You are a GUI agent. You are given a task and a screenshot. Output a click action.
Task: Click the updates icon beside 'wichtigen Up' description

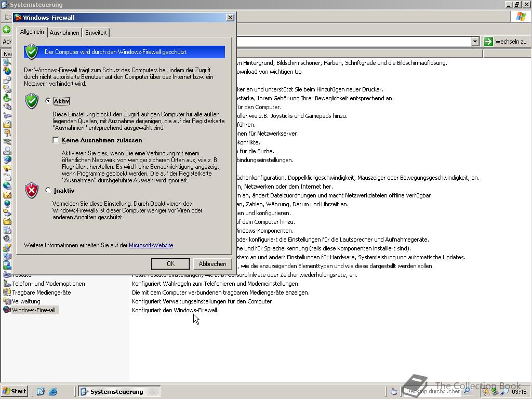tap(7, 71)
